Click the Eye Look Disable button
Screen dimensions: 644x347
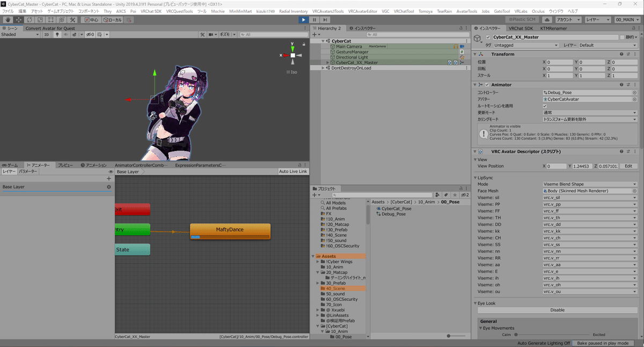pos(557,310)
